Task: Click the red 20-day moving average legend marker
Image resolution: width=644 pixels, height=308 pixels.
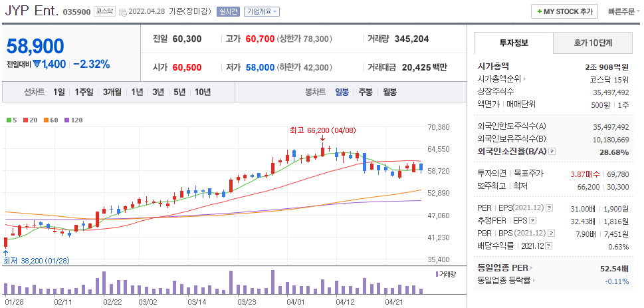Action: 25,120
